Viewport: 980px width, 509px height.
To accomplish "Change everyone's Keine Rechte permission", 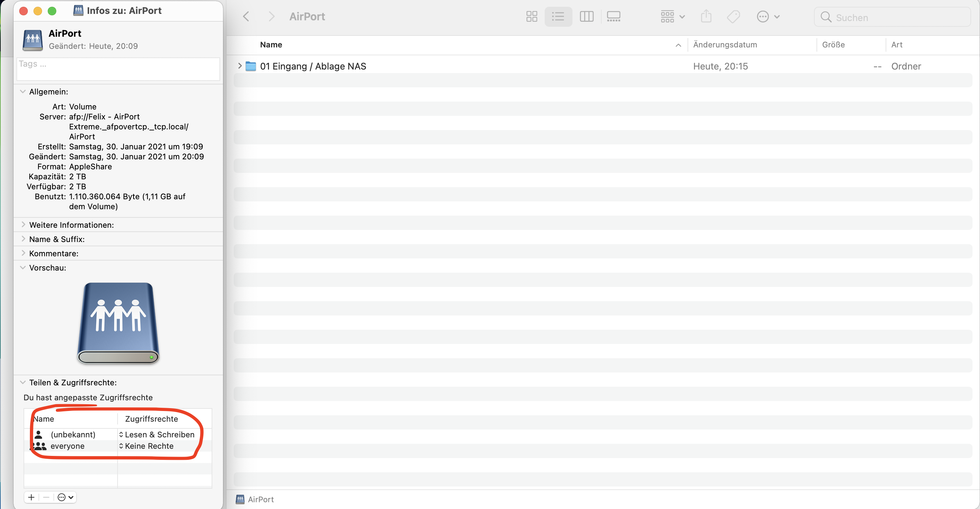I will [x=146, y=446].
